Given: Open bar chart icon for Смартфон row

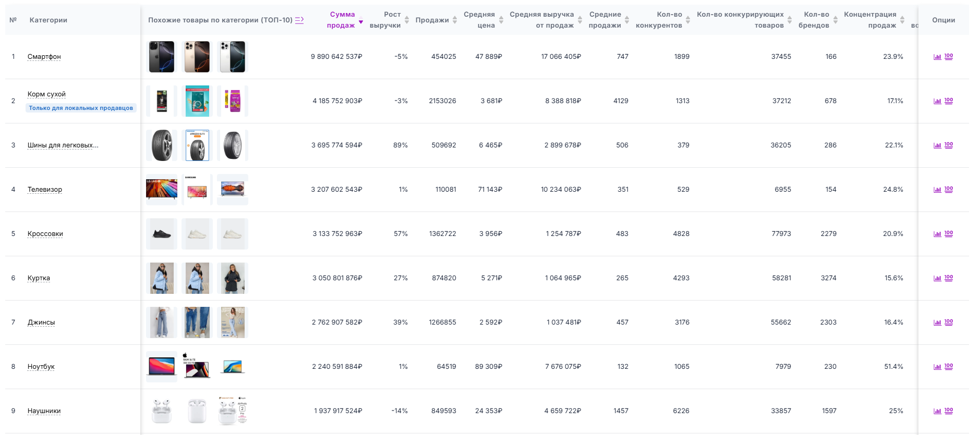Looking at the screenshot, I should click(x=937, y=57).
